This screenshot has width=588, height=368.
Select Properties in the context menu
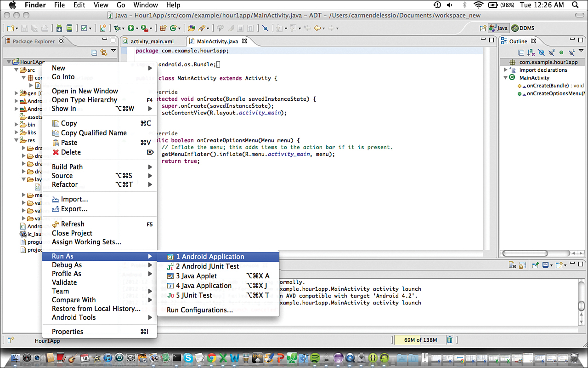pos(100,332)
